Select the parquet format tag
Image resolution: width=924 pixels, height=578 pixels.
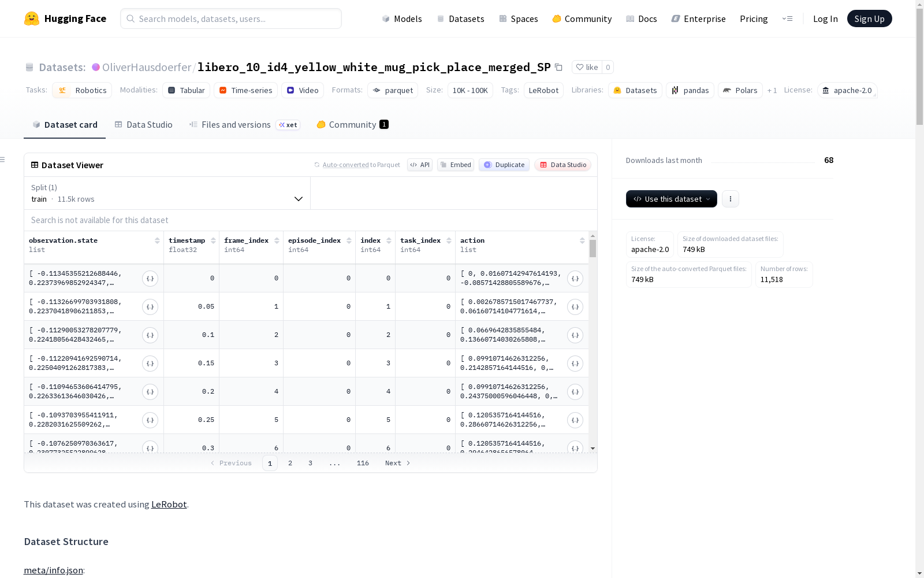click(x=393, y=90)
